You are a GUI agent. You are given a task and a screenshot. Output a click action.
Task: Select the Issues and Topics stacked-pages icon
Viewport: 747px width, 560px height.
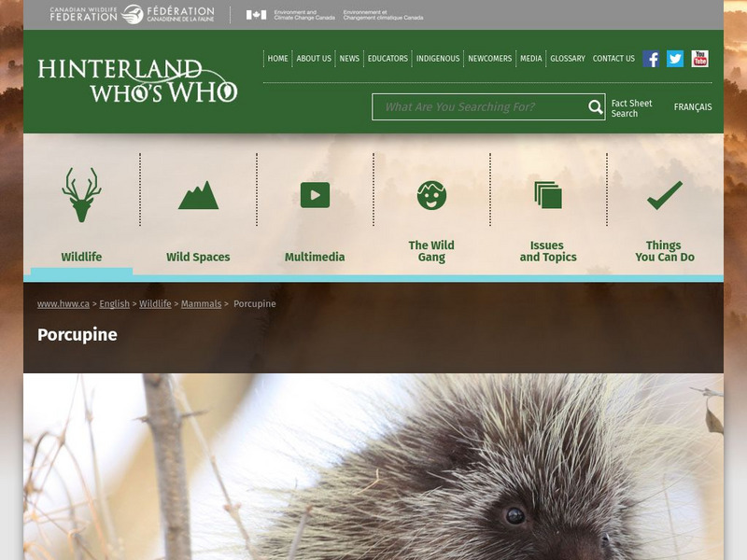(548, 193)
